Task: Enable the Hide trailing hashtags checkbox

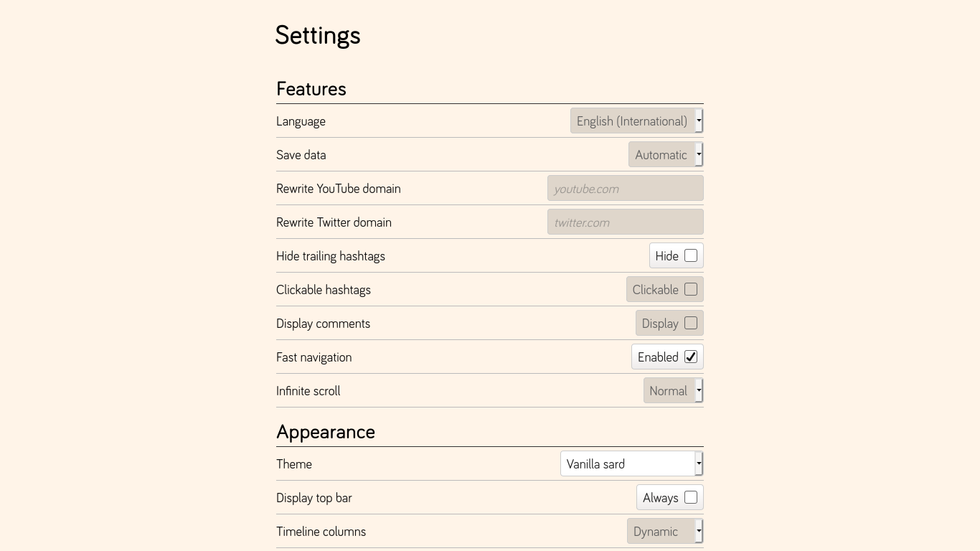Action: point(691,255)
